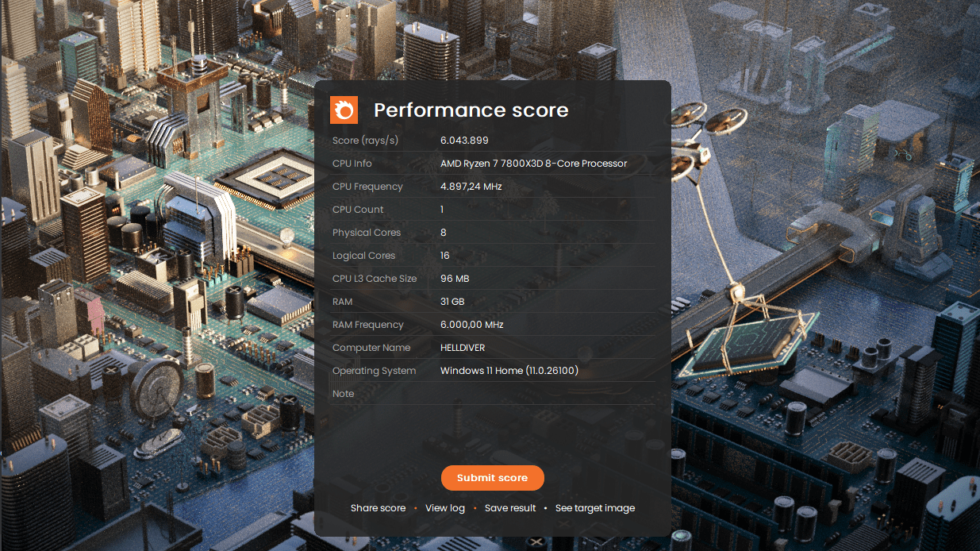
Task: Open View log link
Action: (x=445, y=508)
